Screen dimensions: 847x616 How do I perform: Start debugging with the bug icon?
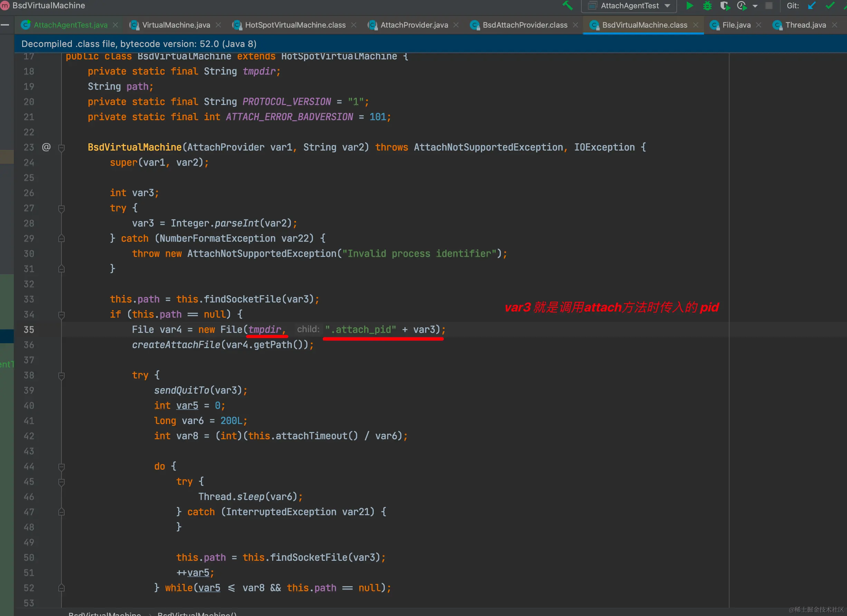coord(707,6)
